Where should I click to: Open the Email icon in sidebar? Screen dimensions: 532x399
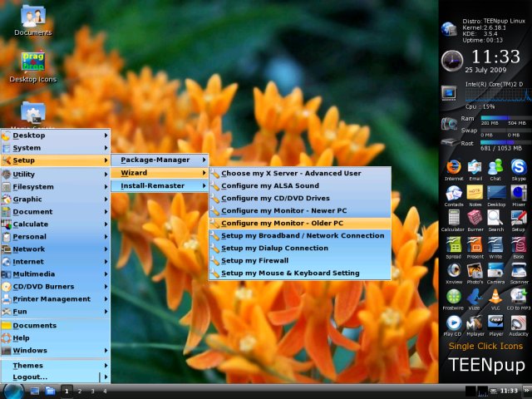pos(475,167)
